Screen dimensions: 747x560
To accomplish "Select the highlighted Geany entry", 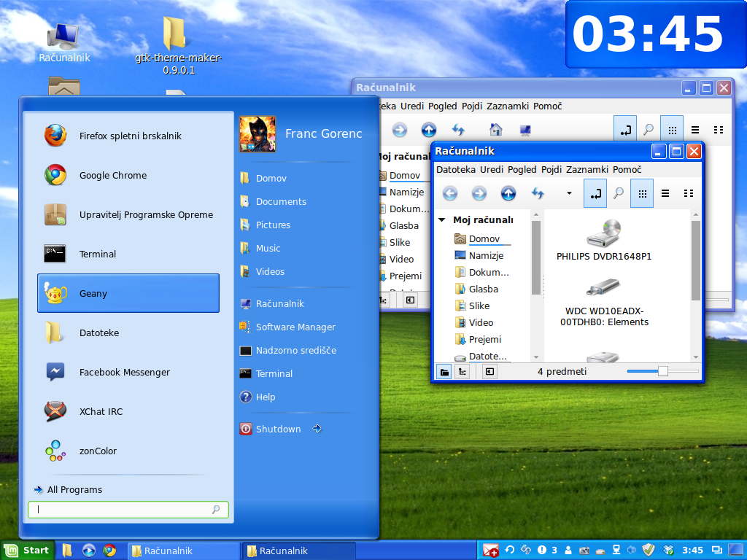I will tap(128, 293).
